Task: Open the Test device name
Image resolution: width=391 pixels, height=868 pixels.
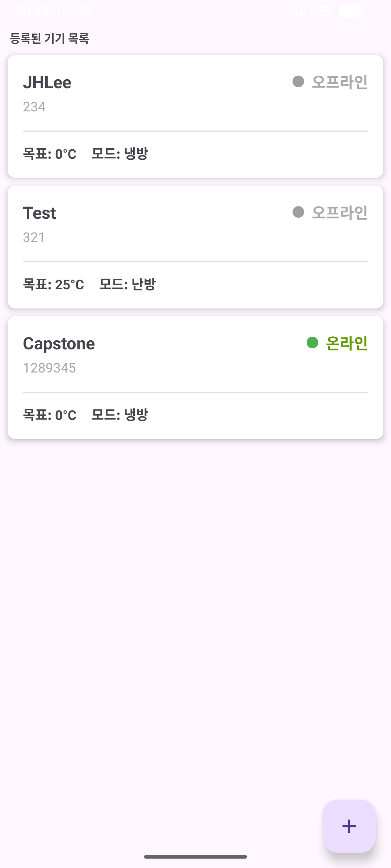Action: tap(39, 213)
